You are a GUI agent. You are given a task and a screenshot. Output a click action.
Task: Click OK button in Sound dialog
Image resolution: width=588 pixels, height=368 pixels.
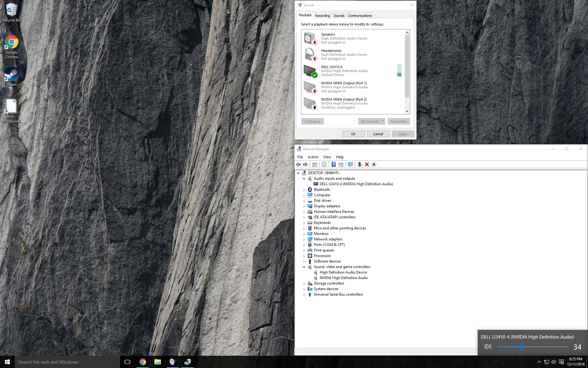pos(353,134)
